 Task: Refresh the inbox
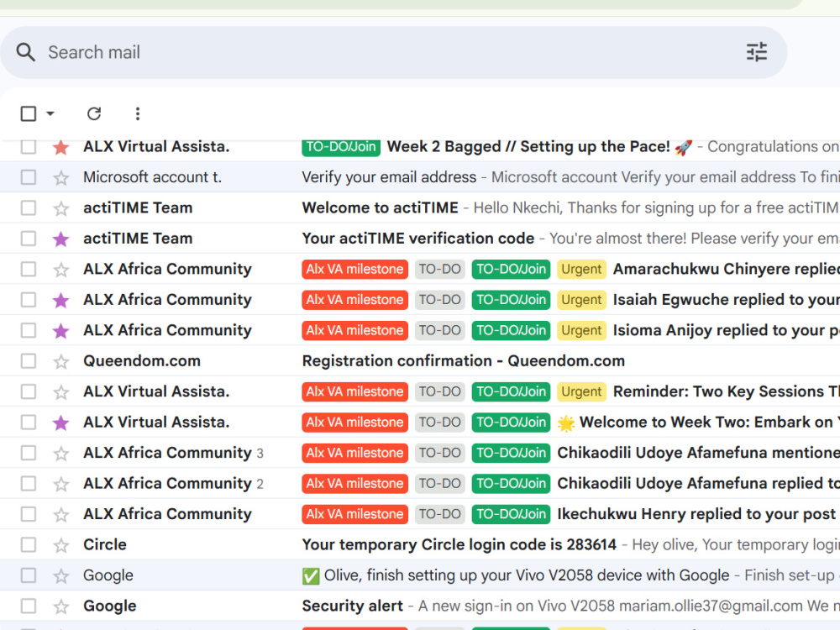click(x=94, y=113)
